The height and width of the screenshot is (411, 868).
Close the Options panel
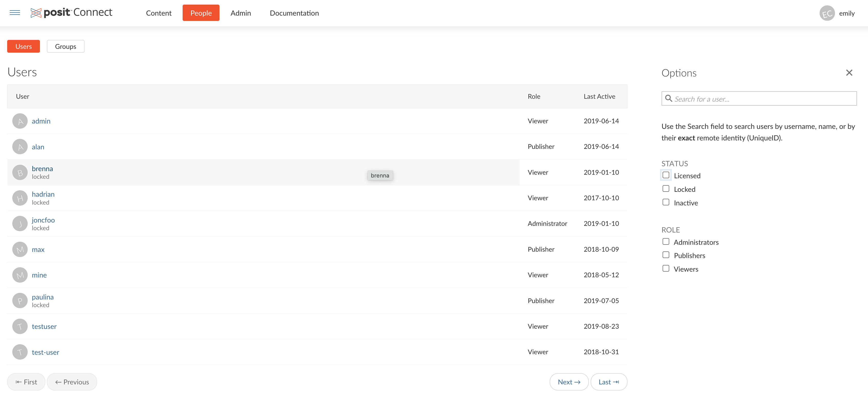(x=849, y=73)
